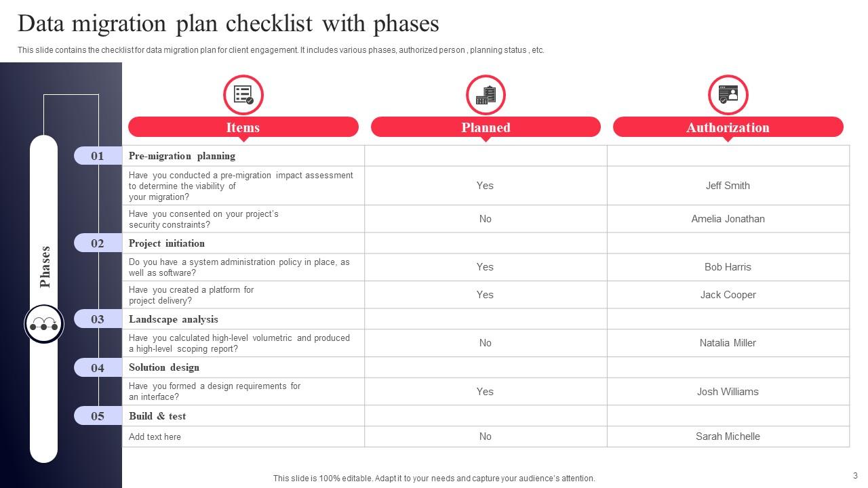
Task: Click the 'Add text here' placeholder cell
Action: (x=155, y=437)
